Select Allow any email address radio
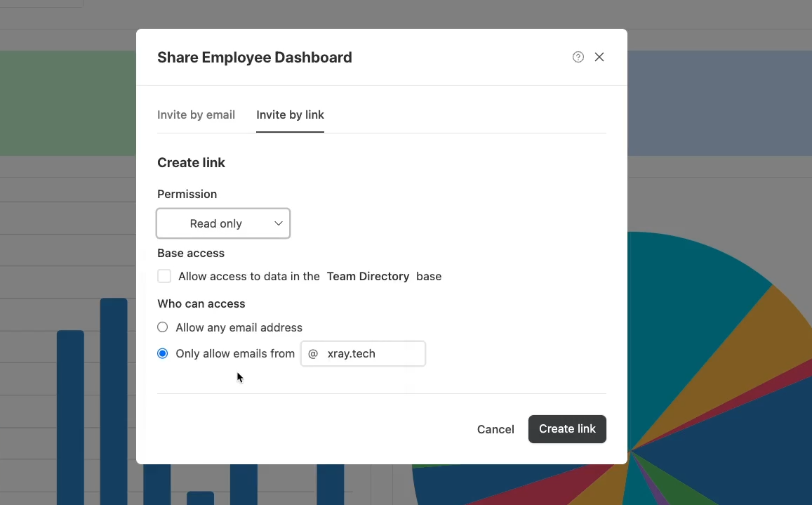This screenshot has width=812, height=505. pyautogui.click(x=163, y=327)
